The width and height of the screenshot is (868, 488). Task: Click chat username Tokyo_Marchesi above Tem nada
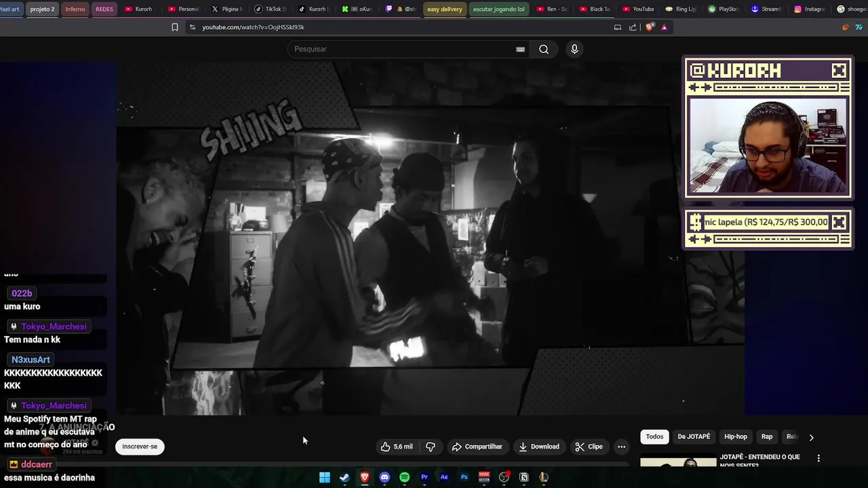(54, 327)
